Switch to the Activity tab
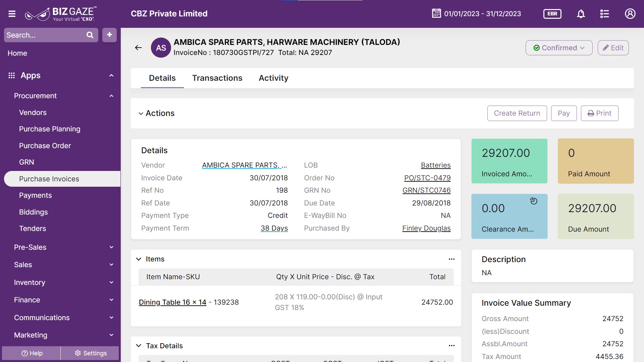The image size is (644, 362). pyautogui.click(x=273, y=78)
